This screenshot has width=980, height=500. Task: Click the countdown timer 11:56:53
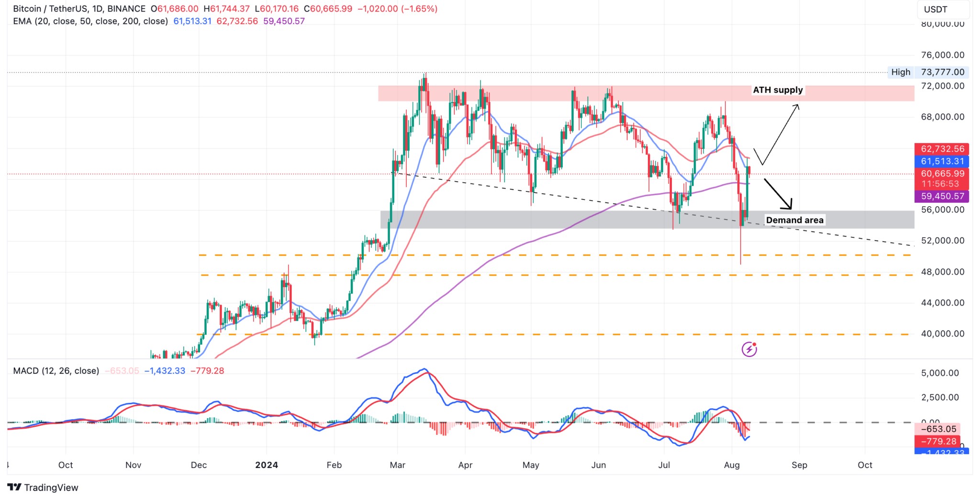(x=941, y=184)
